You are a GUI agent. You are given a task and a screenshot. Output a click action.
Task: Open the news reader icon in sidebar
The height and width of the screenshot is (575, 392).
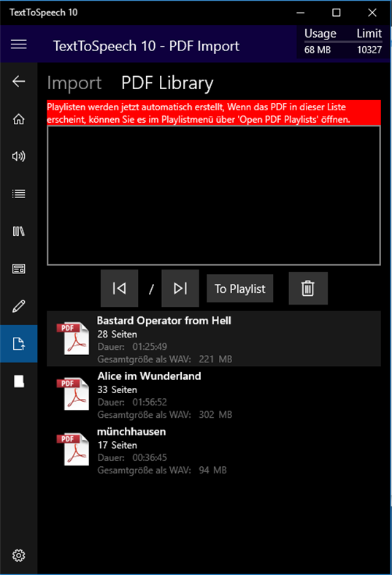(x=19, y=269)
